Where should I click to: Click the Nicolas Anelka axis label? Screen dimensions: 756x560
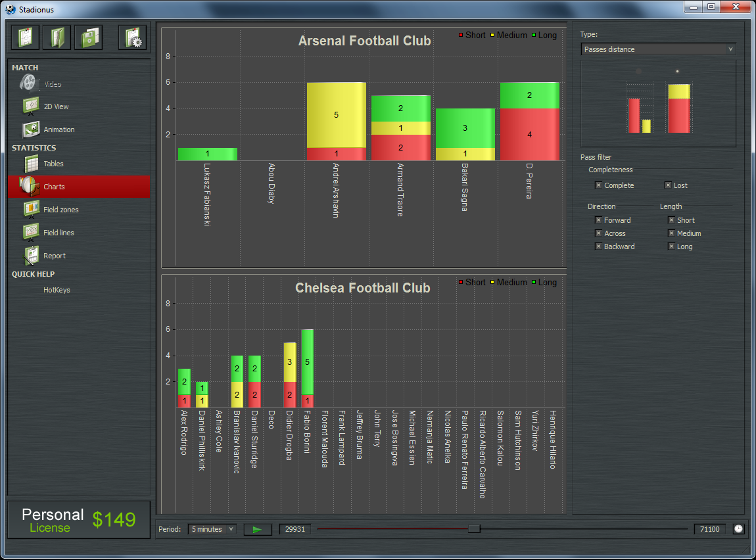click(448, 436)
